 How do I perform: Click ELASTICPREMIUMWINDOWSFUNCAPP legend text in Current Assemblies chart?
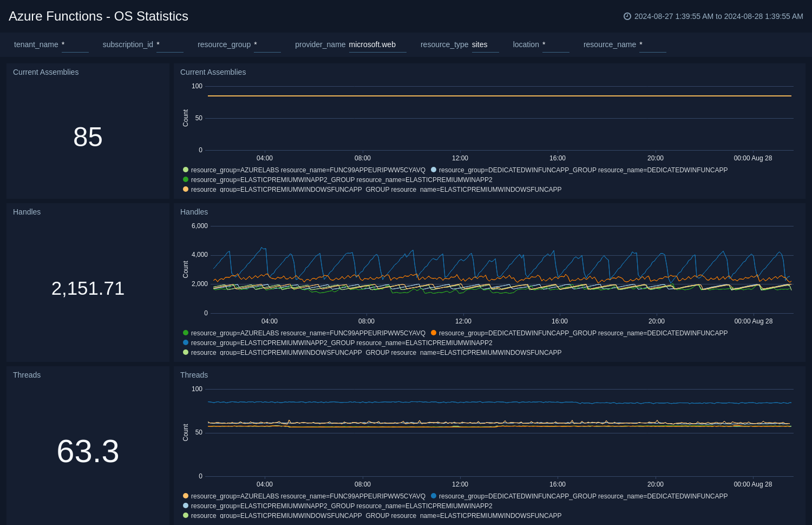[x=376, y=189]
